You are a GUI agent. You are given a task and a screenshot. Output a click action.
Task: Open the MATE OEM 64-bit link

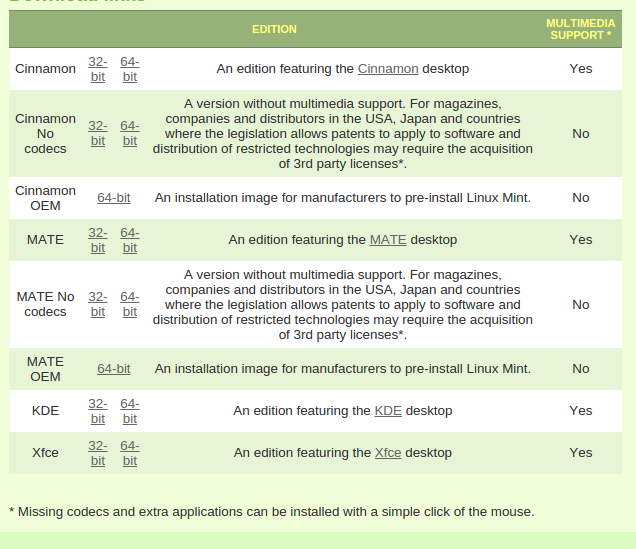(x=114, y=369)
